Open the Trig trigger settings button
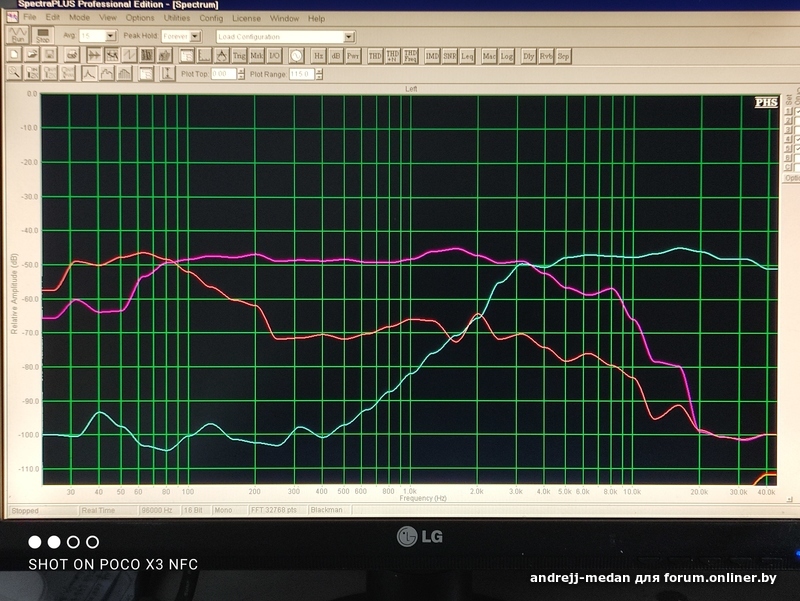 tap(239, 56)
